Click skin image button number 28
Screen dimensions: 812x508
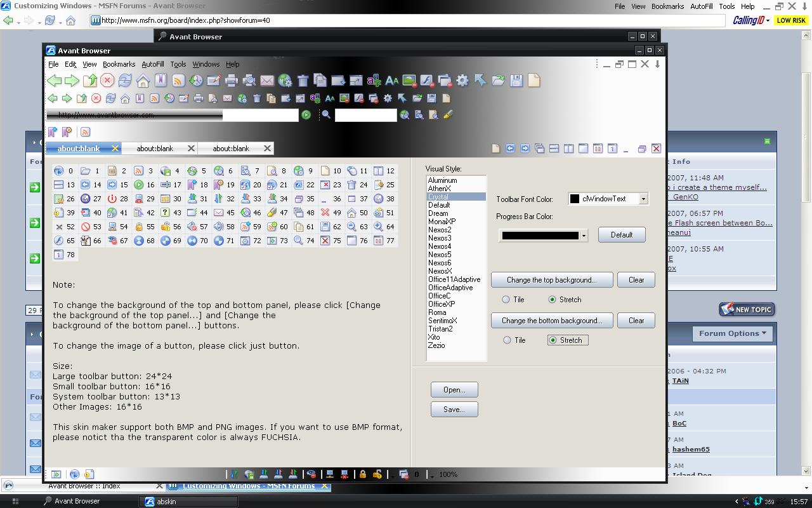(x=117, y=199)
